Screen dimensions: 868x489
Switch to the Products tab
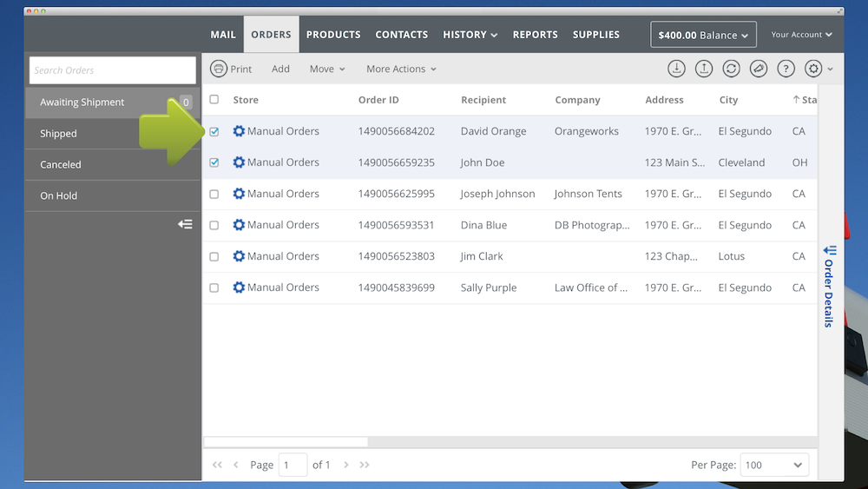333,35
